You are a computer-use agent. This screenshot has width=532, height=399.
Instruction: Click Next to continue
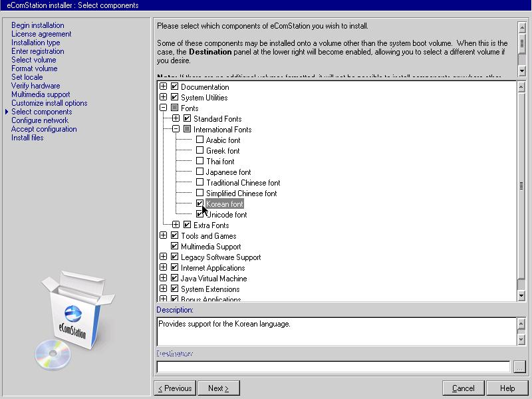(x=219, y=388)
